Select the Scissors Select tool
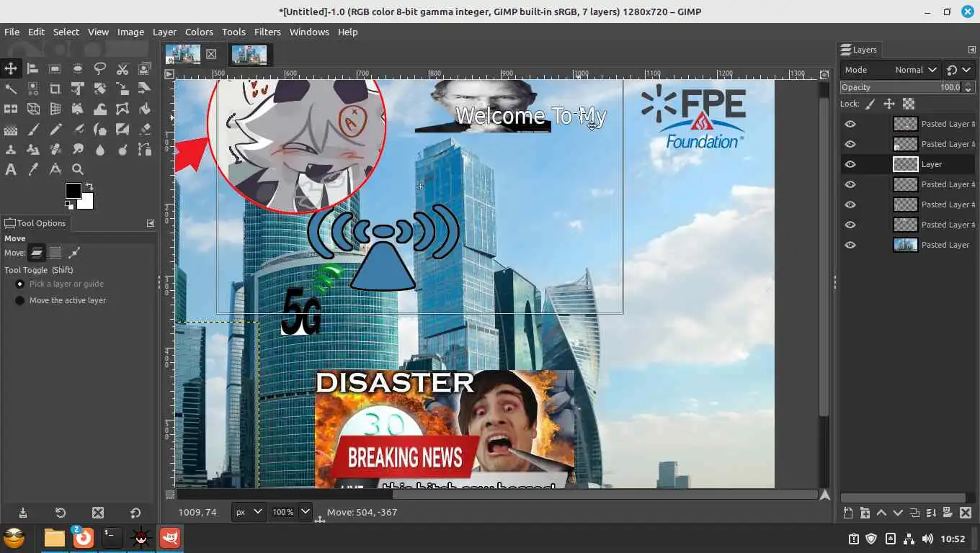This screenshot has width=980, height=553. [122, 69]
